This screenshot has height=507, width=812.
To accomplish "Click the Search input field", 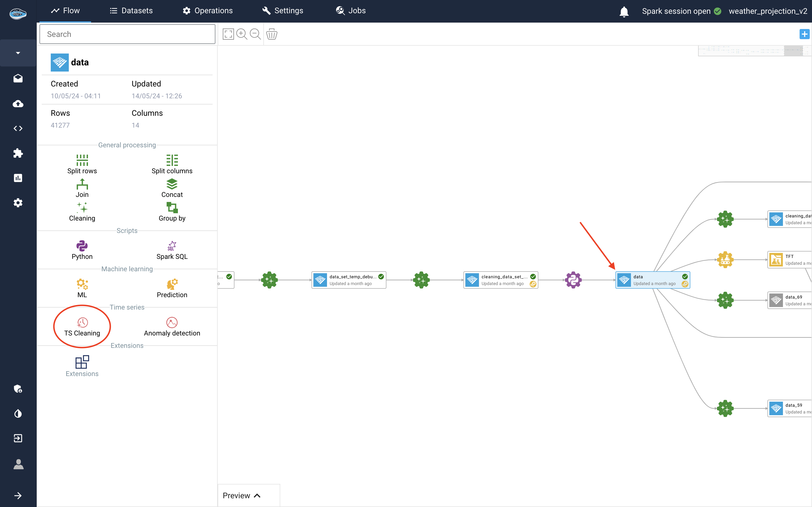I will coord(127,34).
